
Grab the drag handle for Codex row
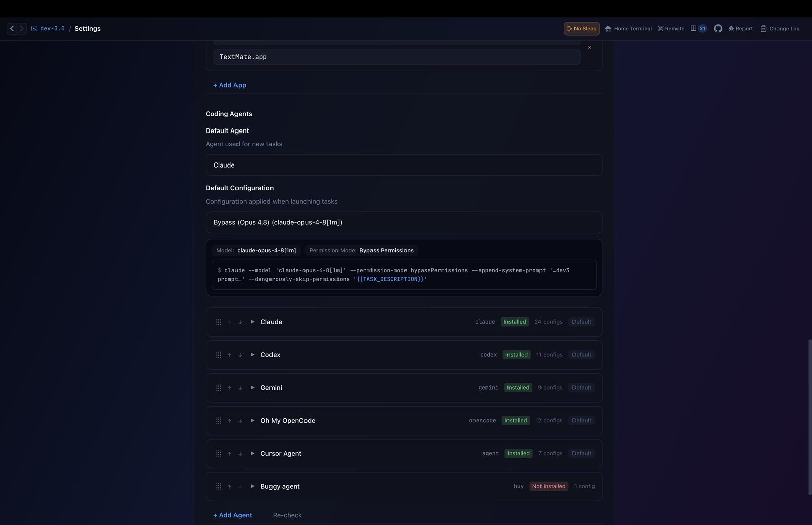coord(219,355)
